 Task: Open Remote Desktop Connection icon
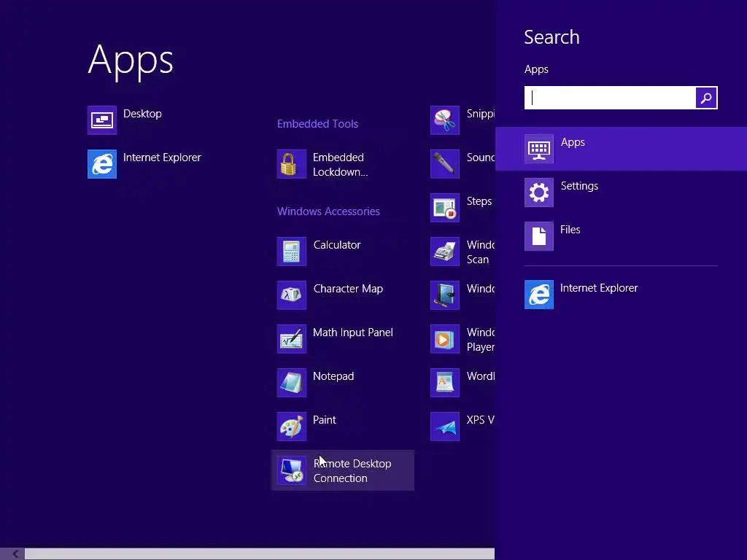point(292,470)
